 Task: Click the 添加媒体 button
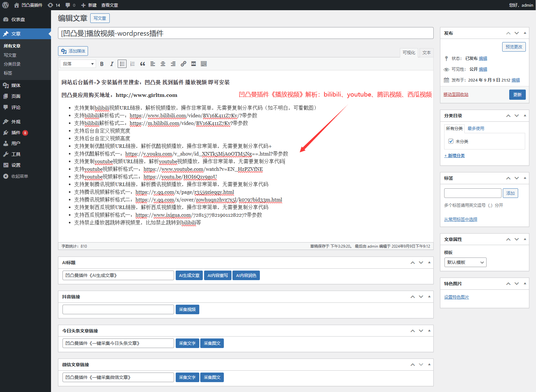[x=73, y=51]
